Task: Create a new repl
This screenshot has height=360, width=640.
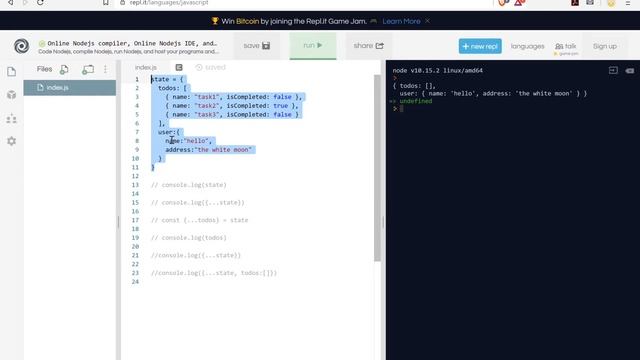Action: tap(480, 46)
